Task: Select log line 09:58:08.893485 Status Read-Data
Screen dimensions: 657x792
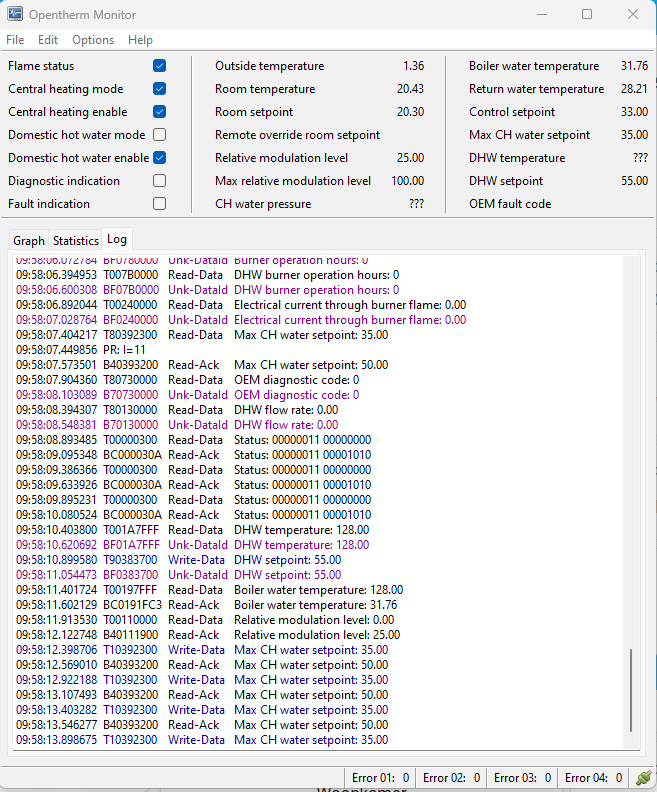Action: coord(193,440)
